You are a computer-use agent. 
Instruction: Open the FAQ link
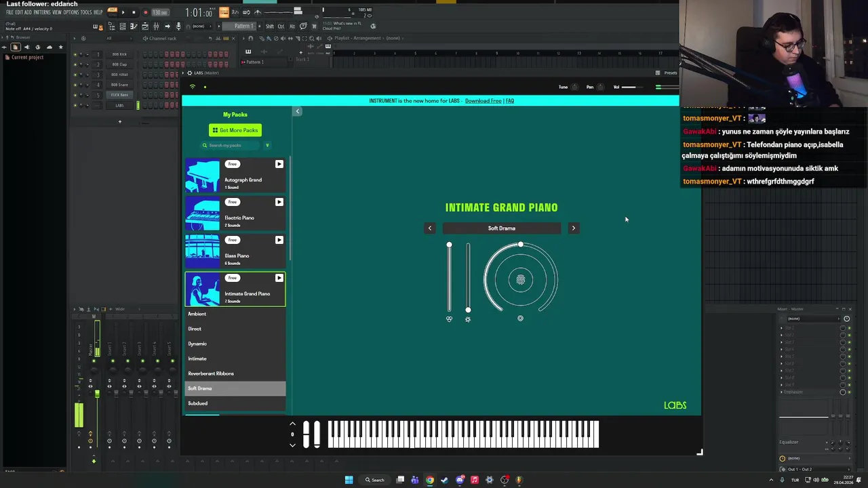pos(510,101)
